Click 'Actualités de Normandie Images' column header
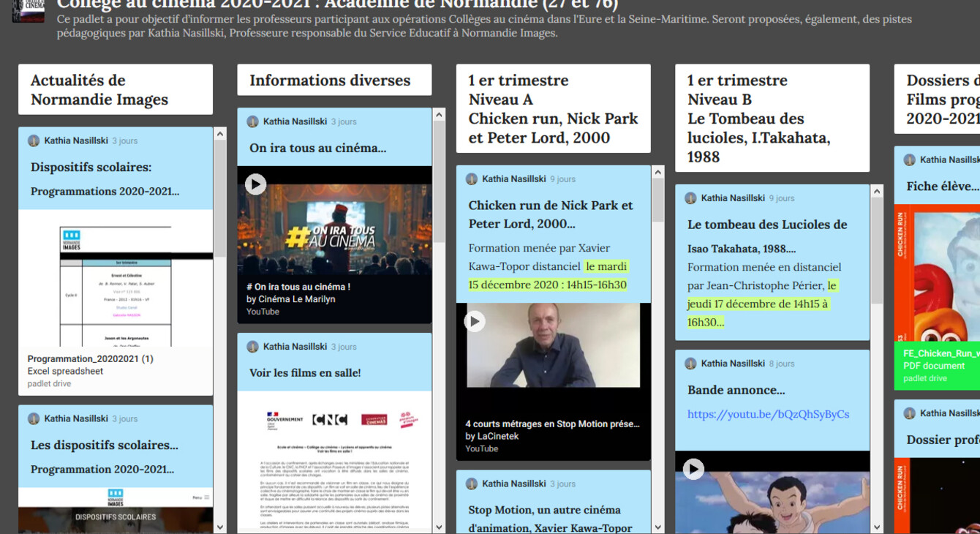 coord(116,89)
